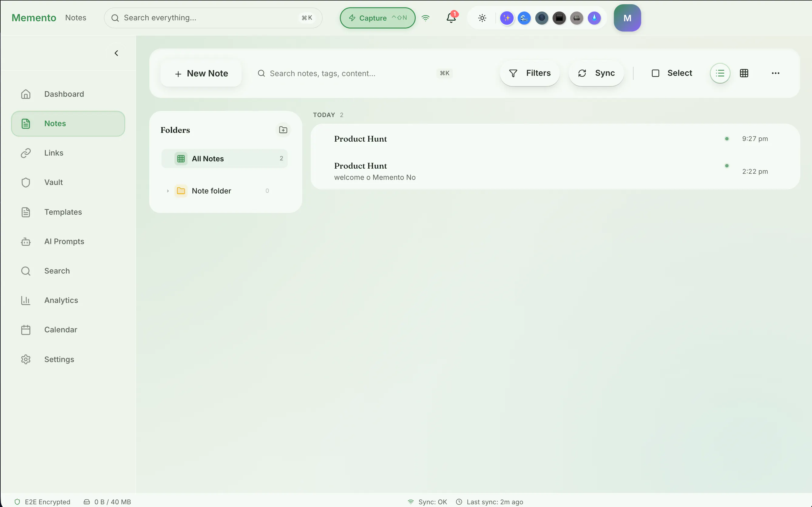The height and width of the screenshot is (507, 812).
Task: Click the Notes document icon in sidebar
Action: (26, 123)
